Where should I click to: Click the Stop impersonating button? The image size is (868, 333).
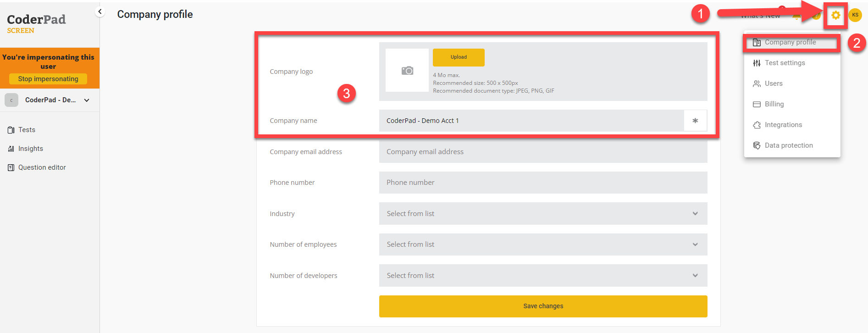[x=48, y=79]
